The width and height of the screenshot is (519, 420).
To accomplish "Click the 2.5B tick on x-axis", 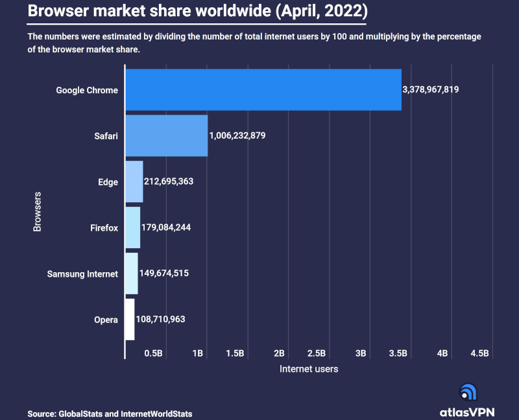I will 316,353.
